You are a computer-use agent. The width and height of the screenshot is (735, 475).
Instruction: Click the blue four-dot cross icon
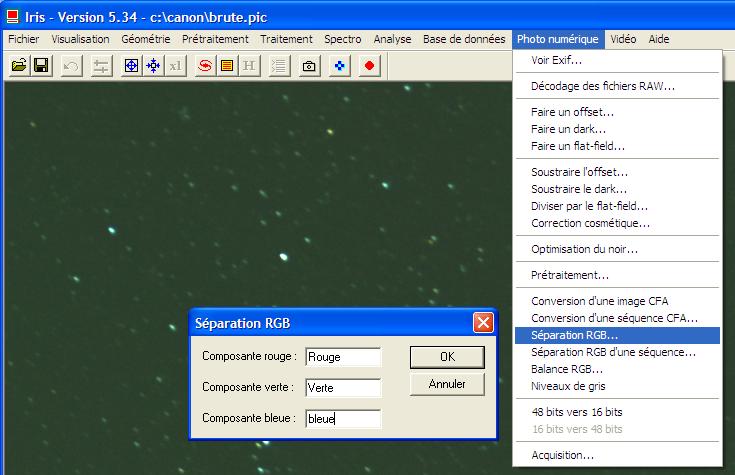click(x=339, y=66)
